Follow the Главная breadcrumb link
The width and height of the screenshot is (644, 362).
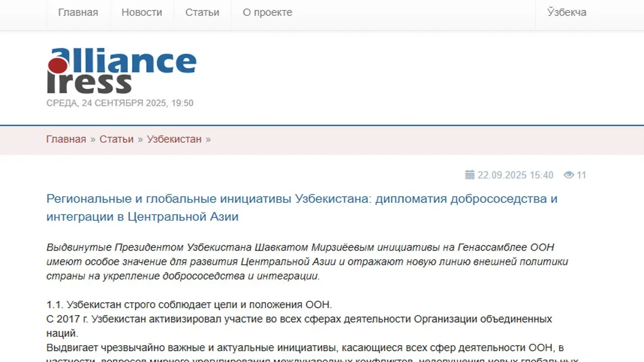pos(66,139)
